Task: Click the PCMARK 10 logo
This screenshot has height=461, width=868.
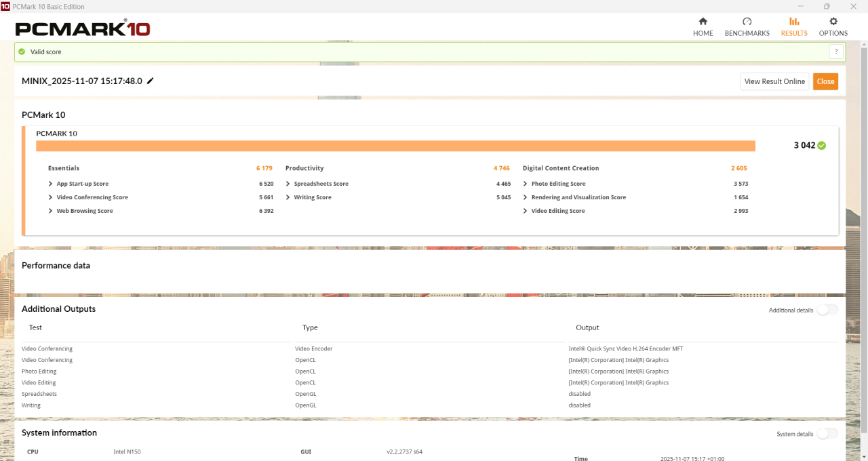Action: coord(81,28)
